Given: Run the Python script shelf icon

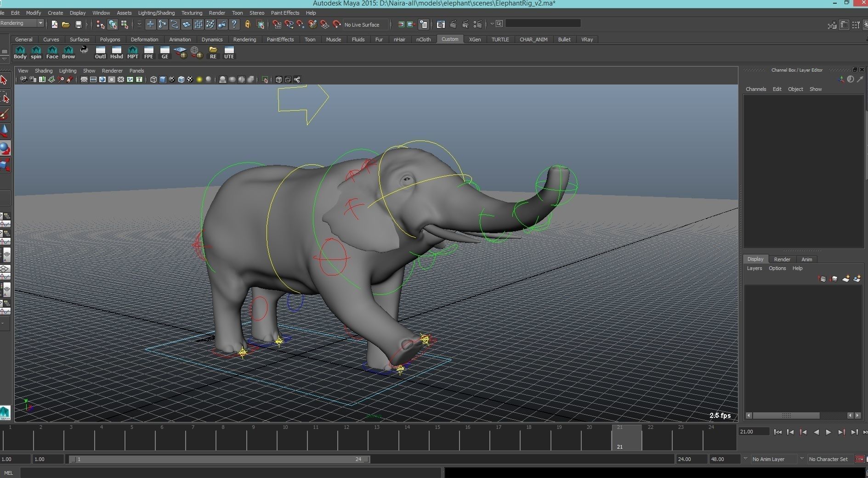Looking at the screenshot, I should coord(84,50).
